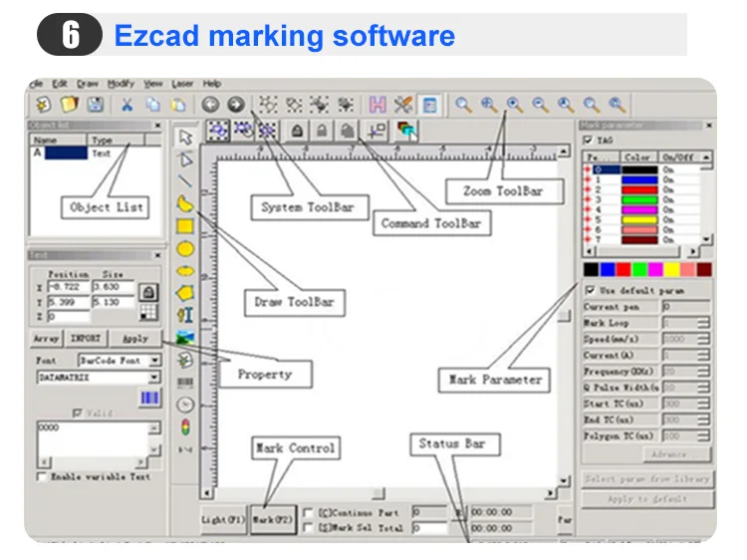
Task: Check the Continuous Part option
Action: (308, 513)
